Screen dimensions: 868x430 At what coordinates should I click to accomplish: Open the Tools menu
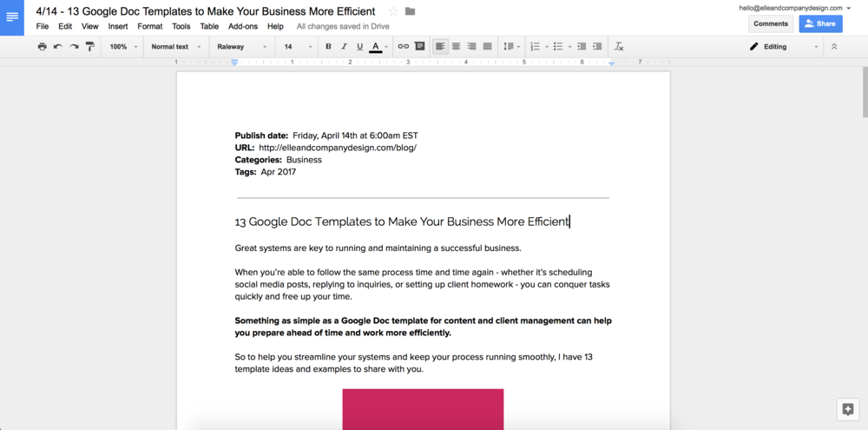[x=181, y=26]
